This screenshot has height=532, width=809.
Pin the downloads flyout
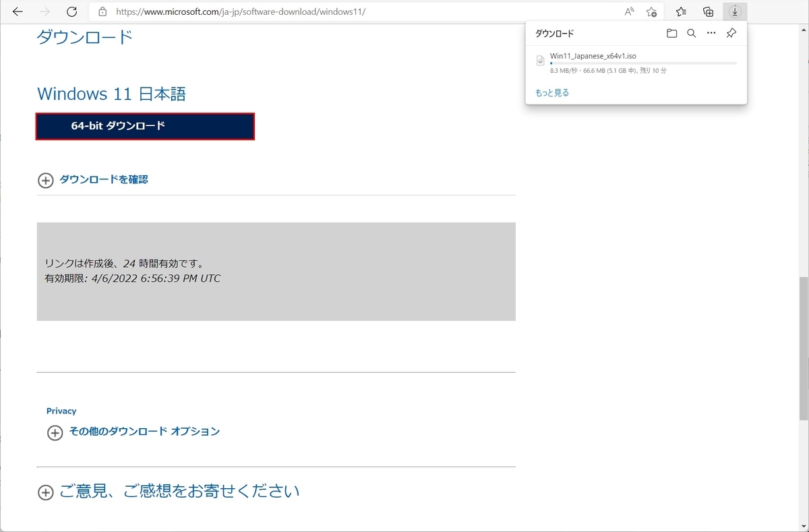point(731,33)
